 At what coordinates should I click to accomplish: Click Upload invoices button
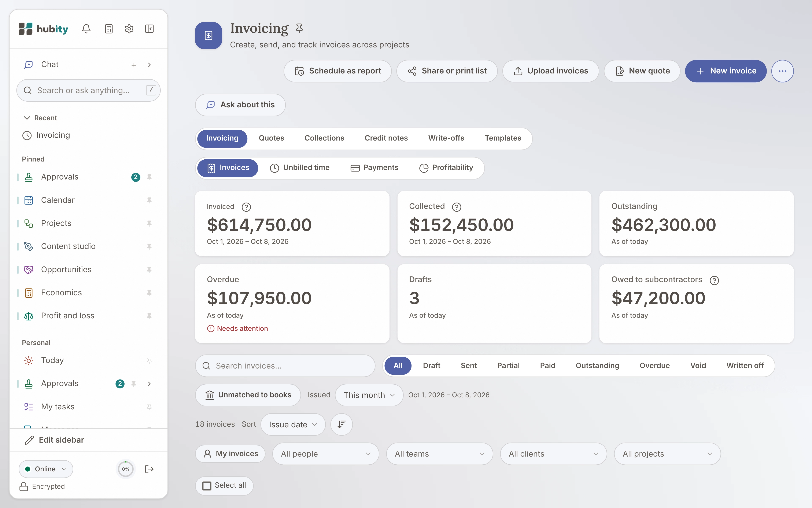coord(551,71)
